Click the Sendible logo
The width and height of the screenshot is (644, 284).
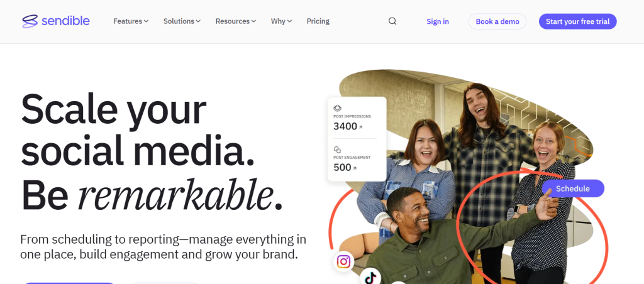[56, 21]
